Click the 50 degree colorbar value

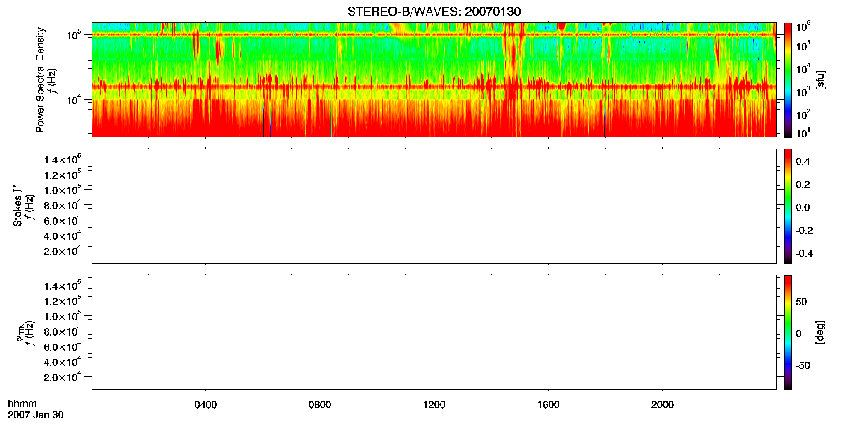pos(801,302)
